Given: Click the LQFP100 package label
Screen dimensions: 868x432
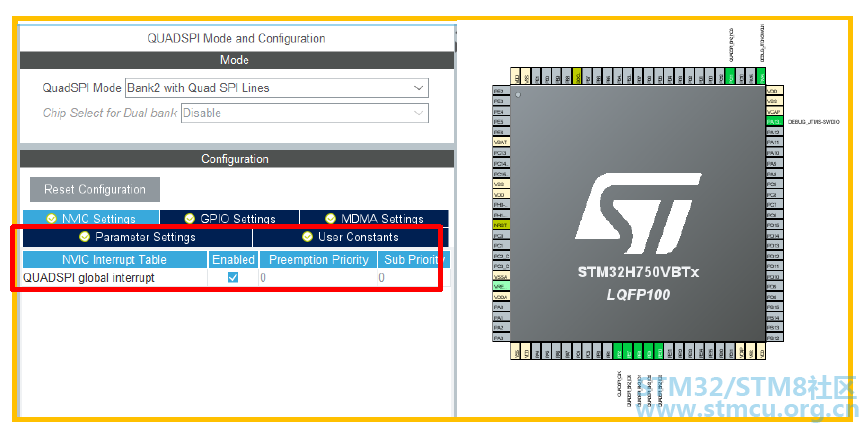Looking at the screenshot, I should click(x=638, y=295).
